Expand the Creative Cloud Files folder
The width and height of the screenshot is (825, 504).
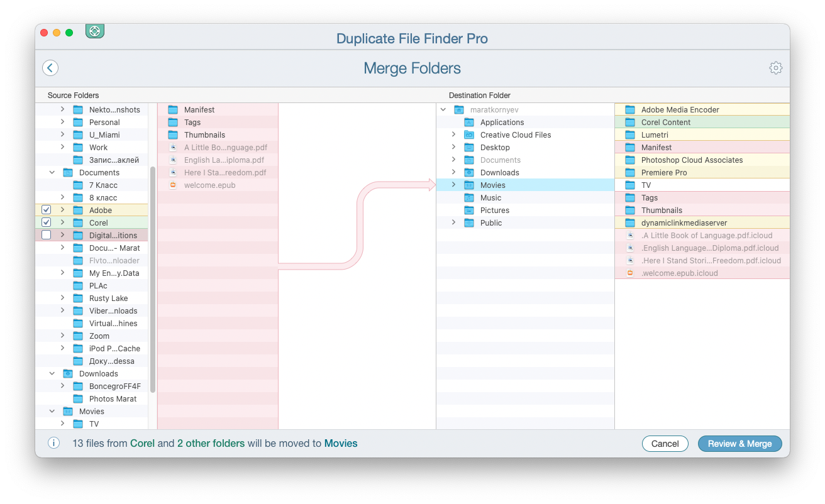tap(453, 134)
